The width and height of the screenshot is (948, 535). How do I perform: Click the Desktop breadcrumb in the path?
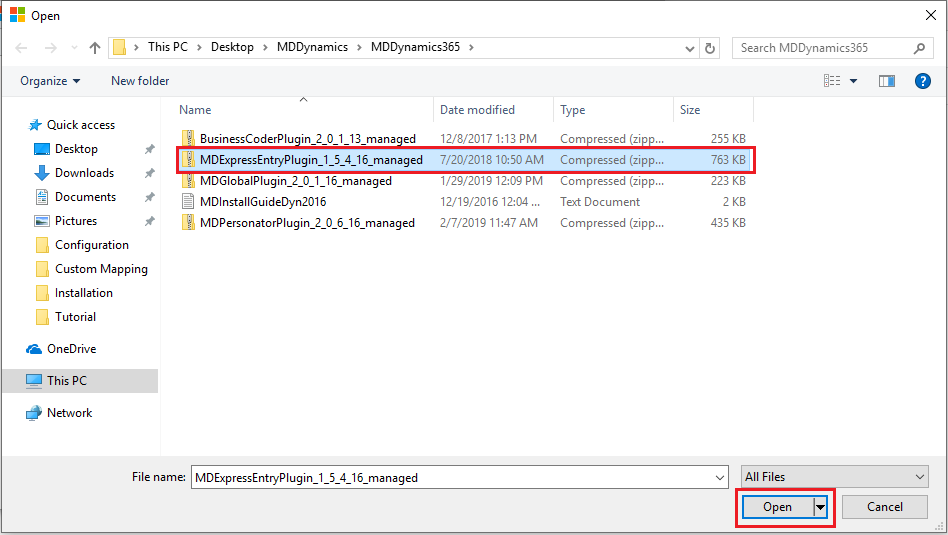point(232,48)
